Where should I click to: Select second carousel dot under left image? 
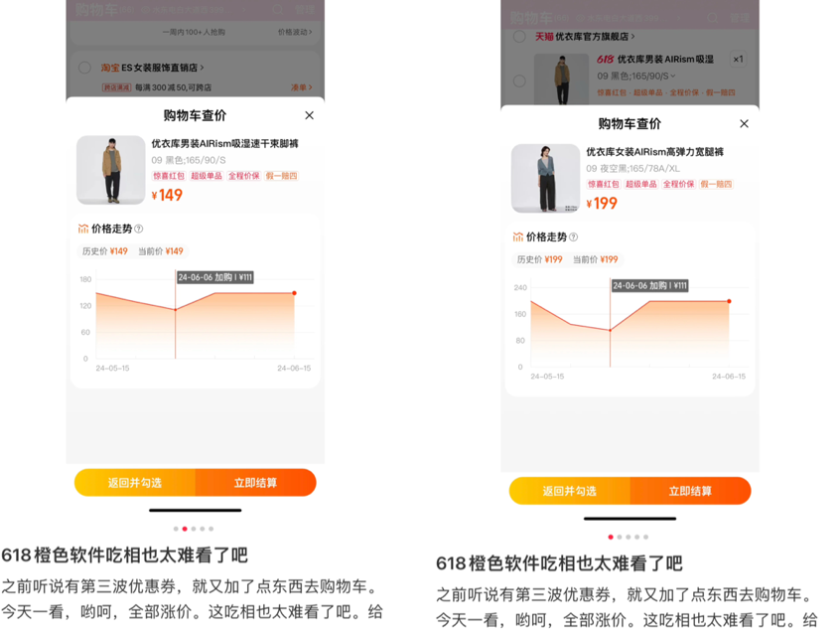tap(185, 529)
